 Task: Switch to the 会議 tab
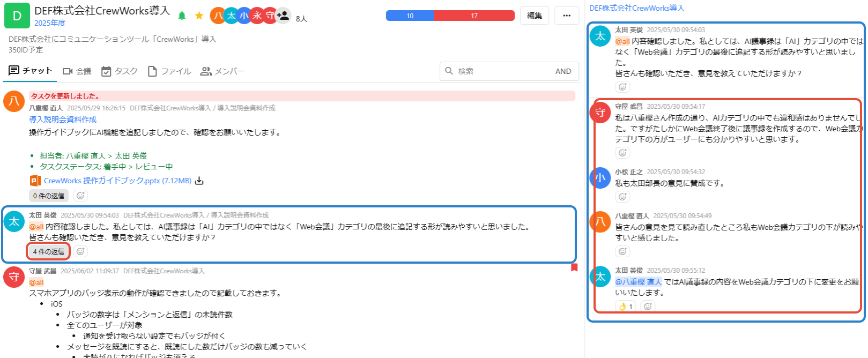pyautogui.click(x=77, y=71)
